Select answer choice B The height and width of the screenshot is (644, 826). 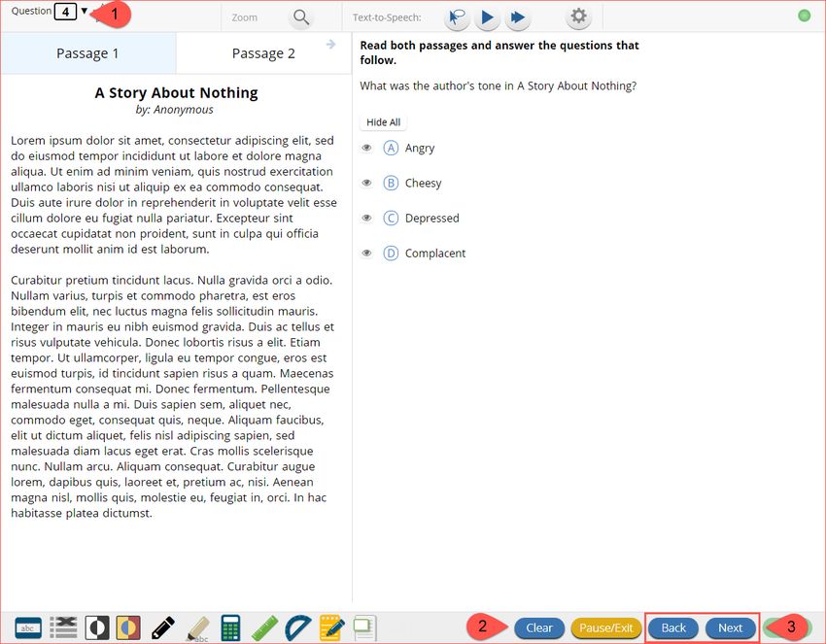coord(391,184)
